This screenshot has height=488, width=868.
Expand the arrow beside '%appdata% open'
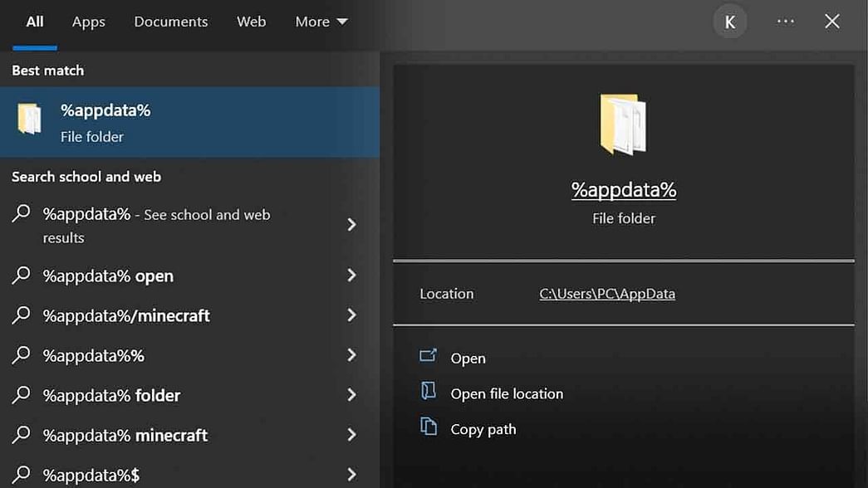click(351, 275)
